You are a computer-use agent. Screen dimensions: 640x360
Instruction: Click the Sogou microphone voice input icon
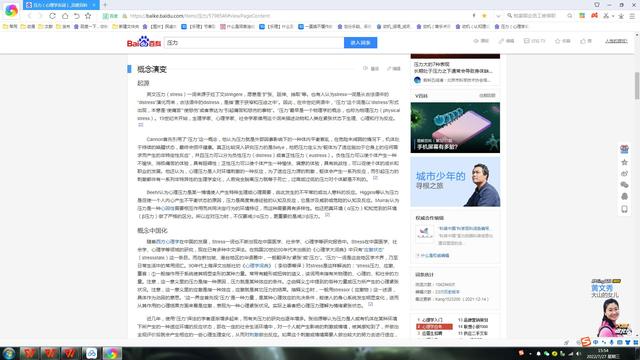611,342
